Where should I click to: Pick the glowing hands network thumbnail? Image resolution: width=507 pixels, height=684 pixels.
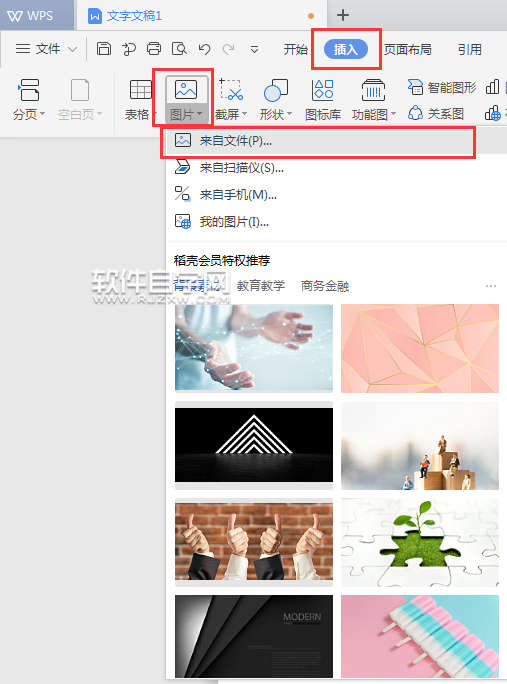[x=254, y=347]
